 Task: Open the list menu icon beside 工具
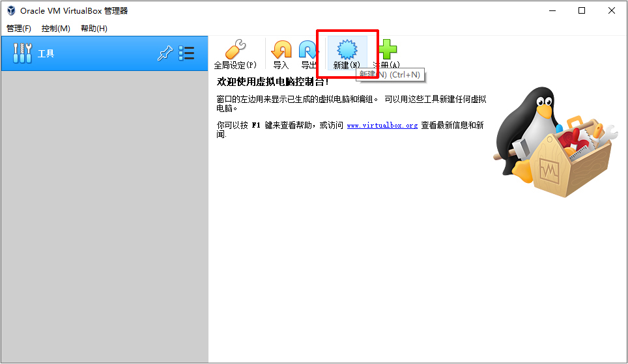(187, 53)
